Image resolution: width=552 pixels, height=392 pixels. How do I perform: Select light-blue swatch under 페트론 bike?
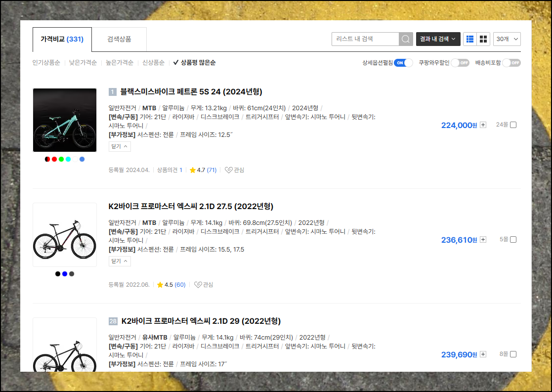pyautogui.click(x=82, y=159)
